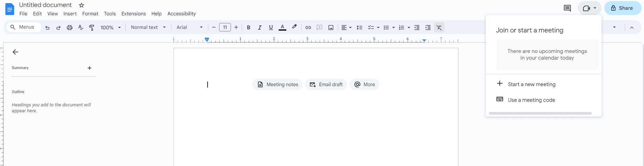This screenshot has height=166, width=644.
Task: Open the Accessibility menu
Action: coord(181,14)
